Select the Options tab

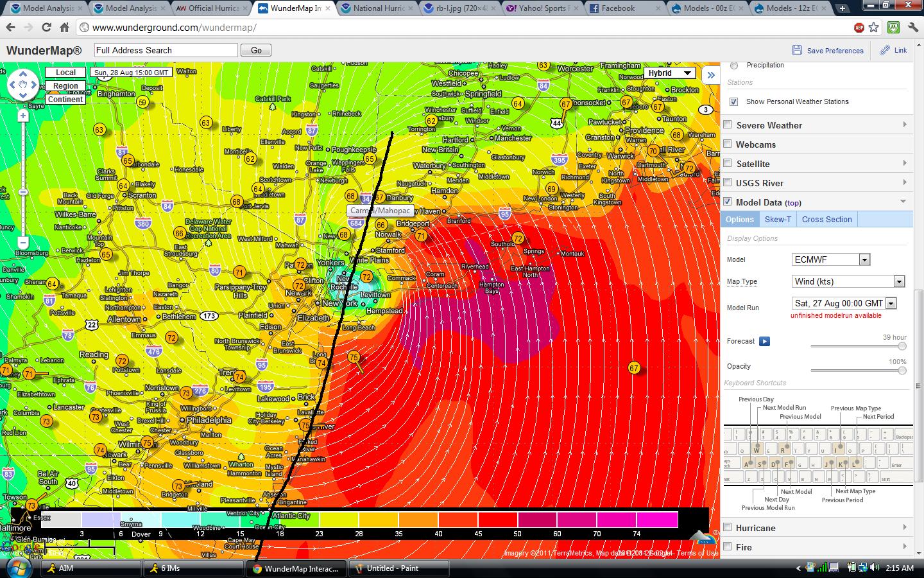(740, 219)
